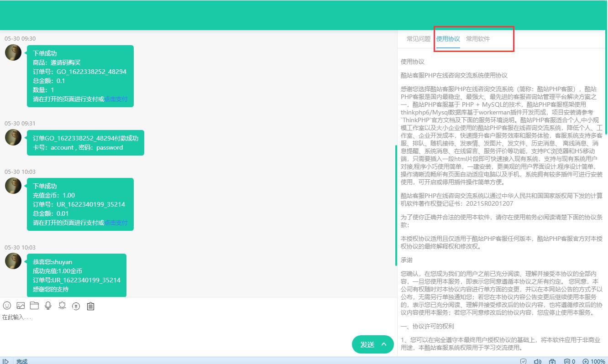Open the emoji picker in chat toolbar
608x364 pixels.
click(7, 306)
